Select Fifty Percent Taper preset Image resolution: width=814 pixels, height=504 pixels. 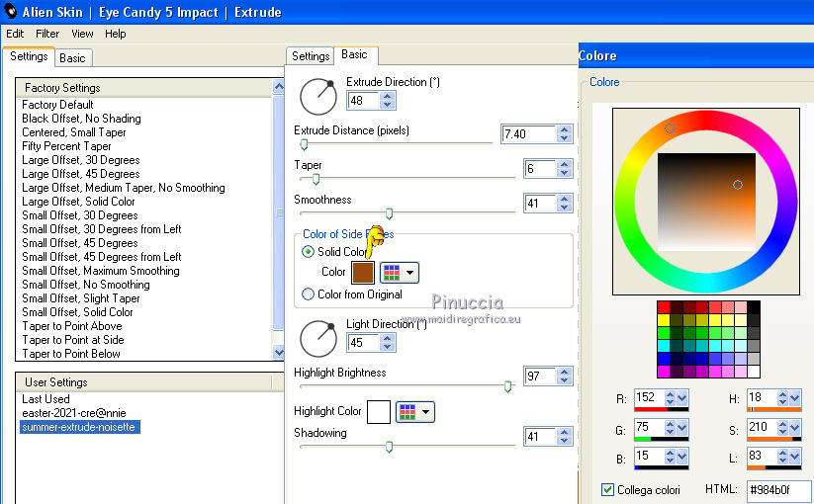click(x=66, y=146)
